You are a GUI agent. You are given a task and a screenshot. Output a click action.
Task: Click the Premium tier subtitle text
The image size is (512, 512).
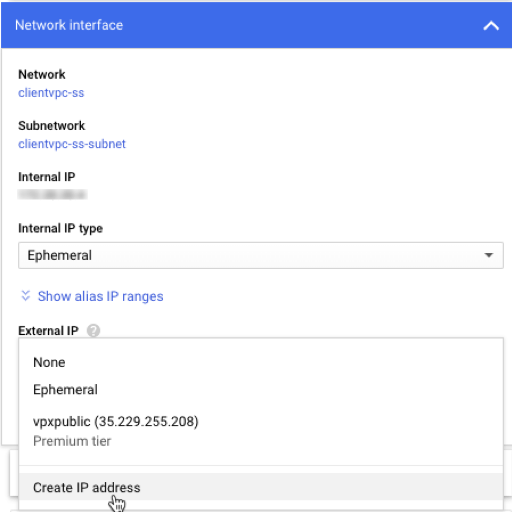(72, 441)
